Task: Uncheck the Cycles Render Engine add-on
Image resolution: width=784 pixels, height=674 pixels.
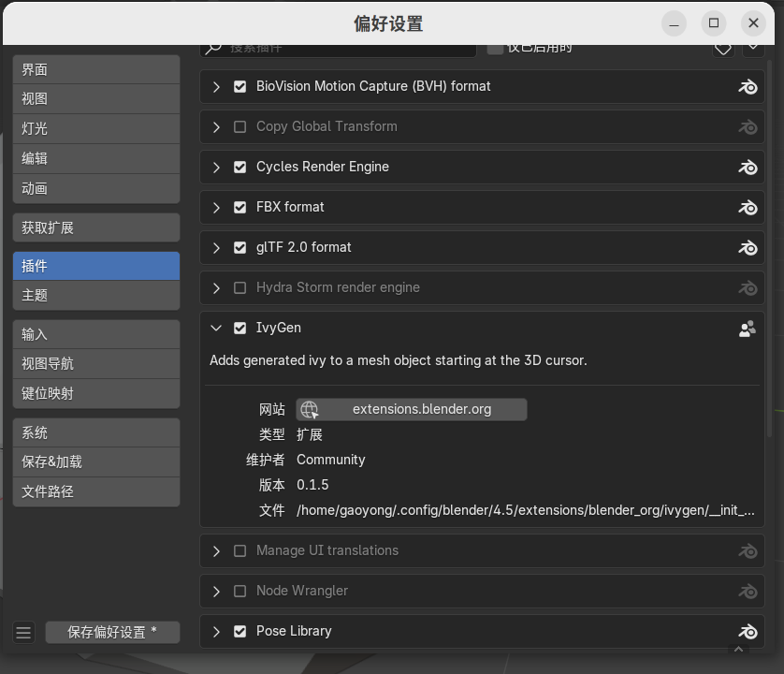Action: pyautogui.click(x=240, y=168)
